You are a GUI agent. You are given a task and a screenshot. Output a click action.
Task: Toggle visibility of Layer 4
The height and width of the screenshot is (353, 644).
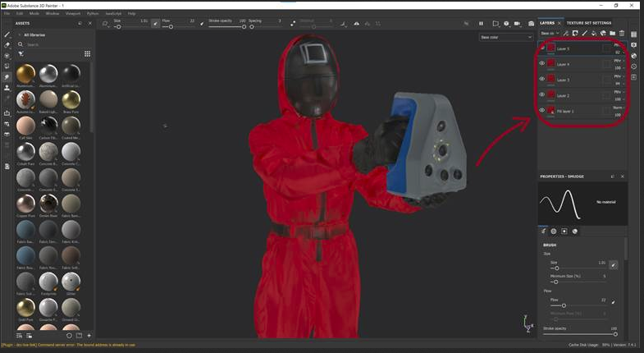click(x=542, y=63)
